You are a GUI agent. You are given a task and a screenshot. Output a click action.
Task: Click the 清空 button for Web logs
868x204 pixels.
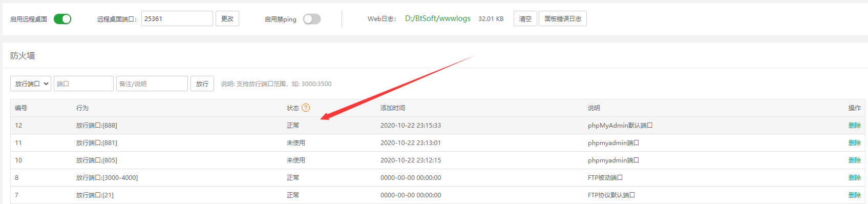tap(525, 18)
